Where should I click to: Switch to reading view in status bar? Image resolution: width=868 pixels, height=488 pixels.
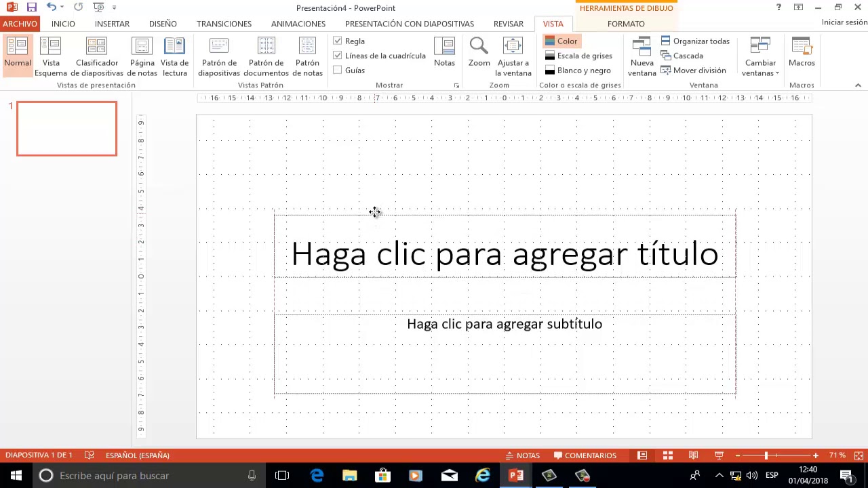tap(693, 455)
